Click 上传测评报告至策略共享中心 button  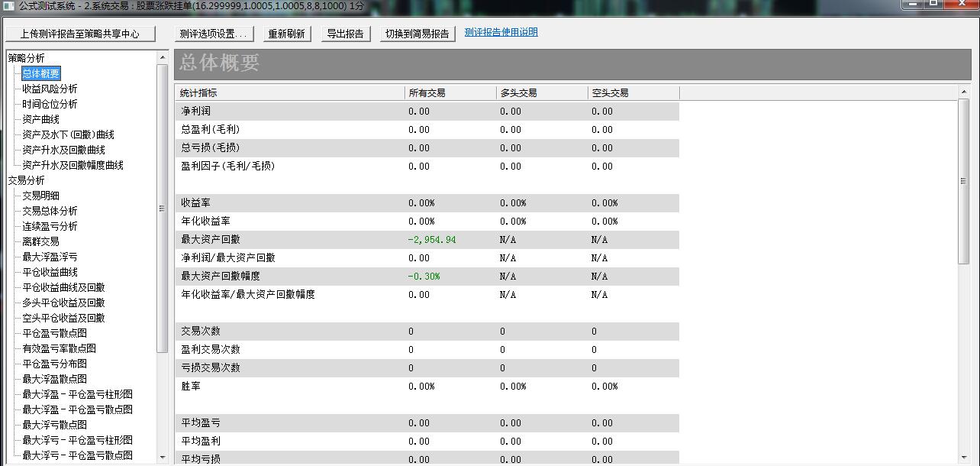coord(80,34)
